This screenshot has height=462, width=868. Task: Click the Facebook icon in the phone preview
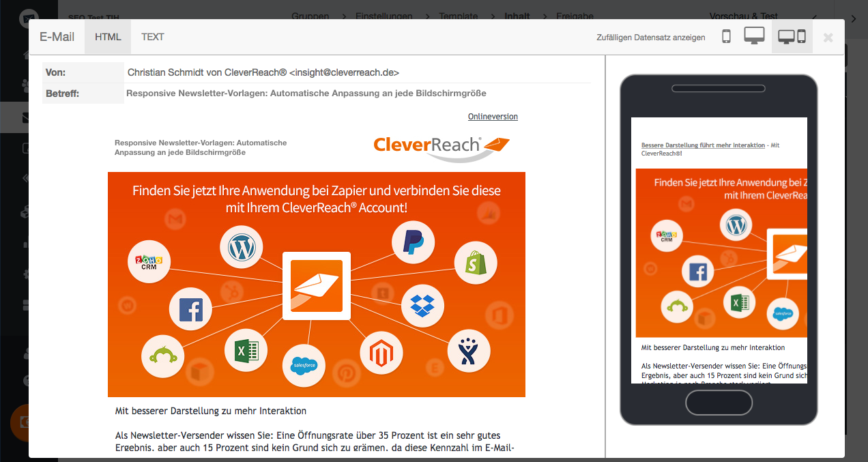point(698,272)
